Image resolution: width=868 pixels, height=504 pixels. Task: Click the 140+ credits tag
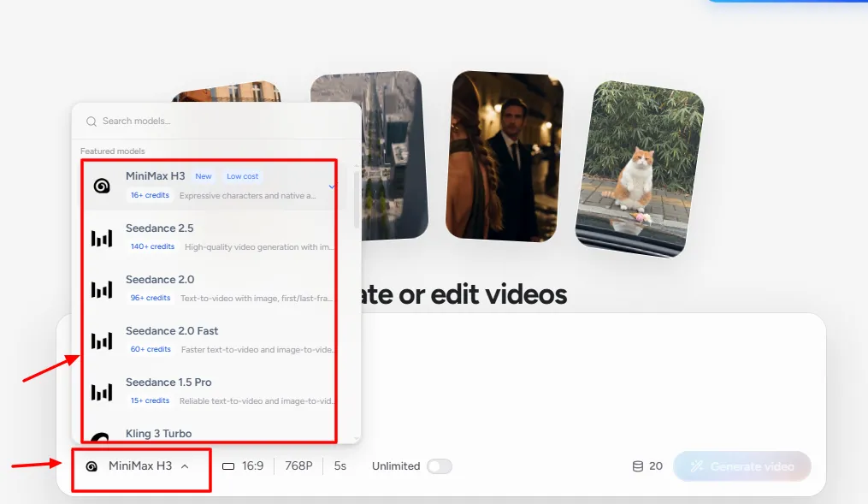[152, 246]
